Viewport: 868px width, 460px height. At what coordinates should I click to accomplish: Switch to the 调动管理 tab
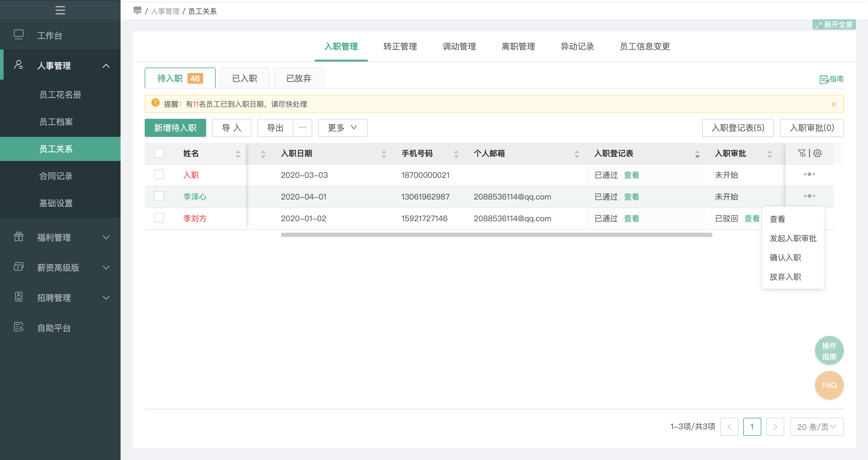click(459, 46)
